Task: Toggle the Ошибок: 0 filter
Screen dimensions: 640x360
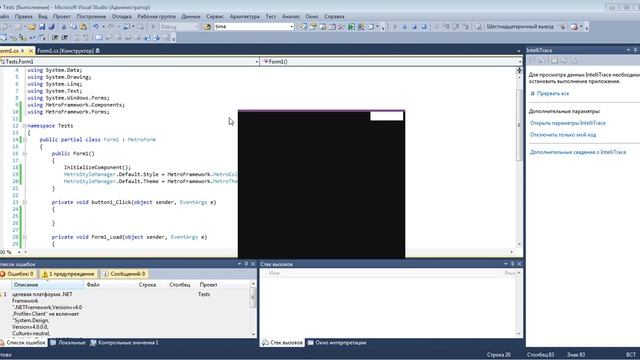Action: (17, 274)
